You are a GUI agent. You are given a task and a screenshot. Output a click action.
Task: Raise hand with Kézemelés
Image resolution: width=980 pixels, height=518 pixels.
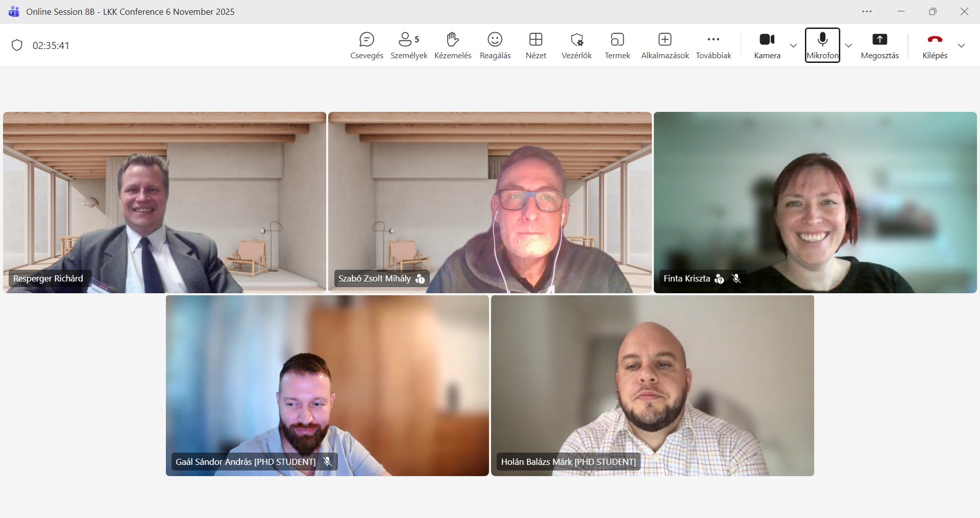tap(452, 45)
